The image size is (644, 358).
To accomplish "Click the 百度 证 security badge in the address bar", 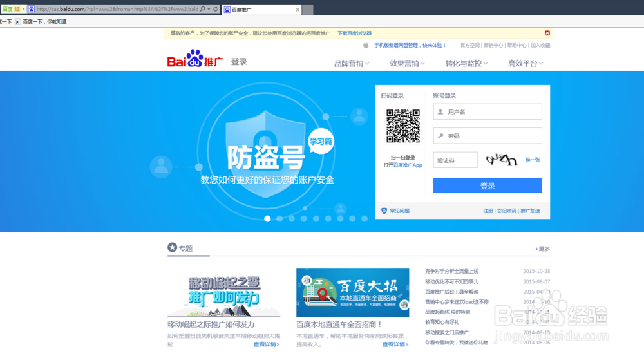I will click(x=11, y=8).
